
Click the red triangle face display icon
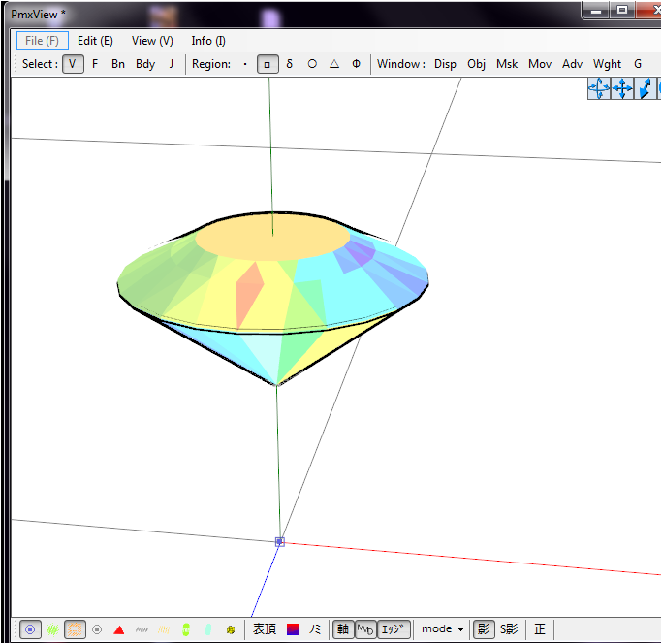point(119,629)
